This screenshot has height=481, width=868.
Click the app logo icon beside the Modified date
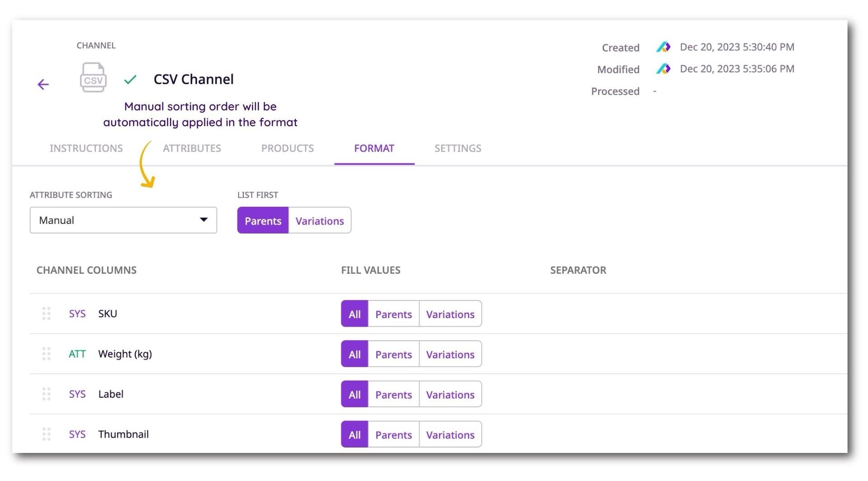tap(664, 69)
